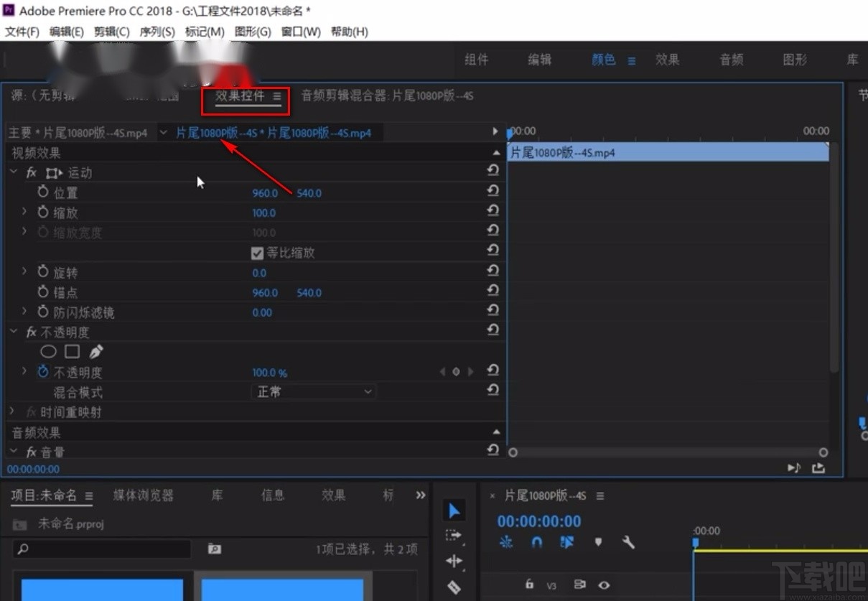Viewport: 868px width, 601px height.
Task: Switch to 音频 workspace
Action: tap(732, 60)
